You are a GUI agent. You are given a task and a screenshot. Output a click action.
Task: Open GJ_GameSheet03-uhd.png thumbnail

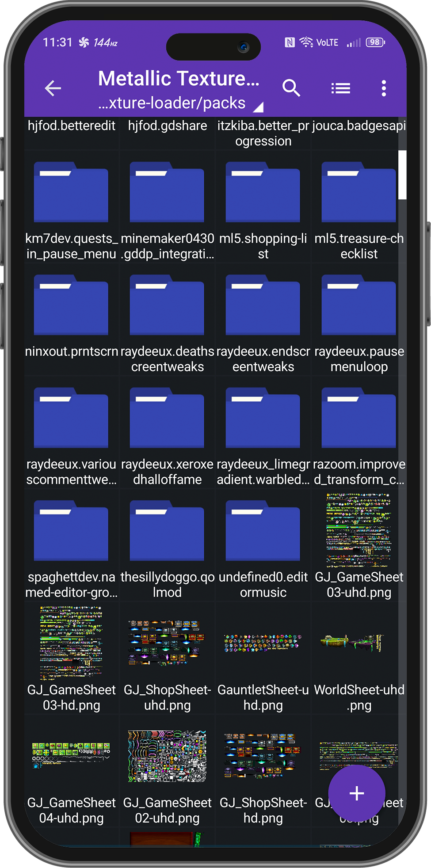359,530
